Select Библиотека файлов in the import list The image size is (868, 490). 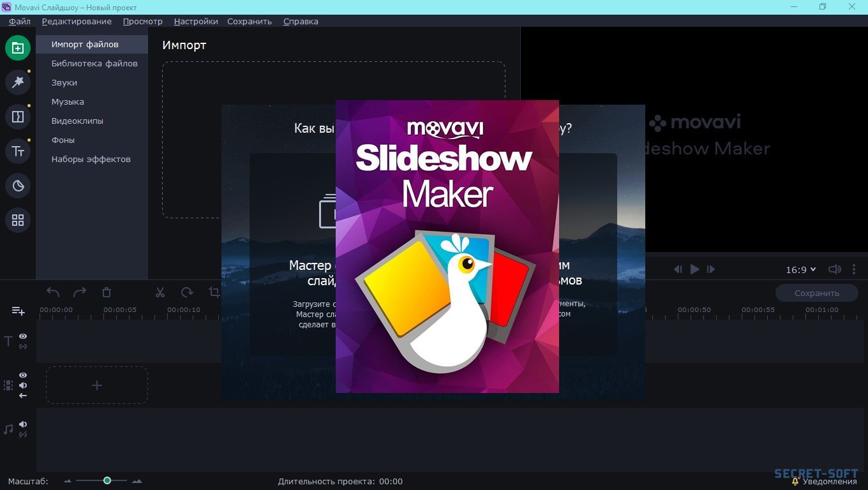pyautogui.click(x=94, y=63)
